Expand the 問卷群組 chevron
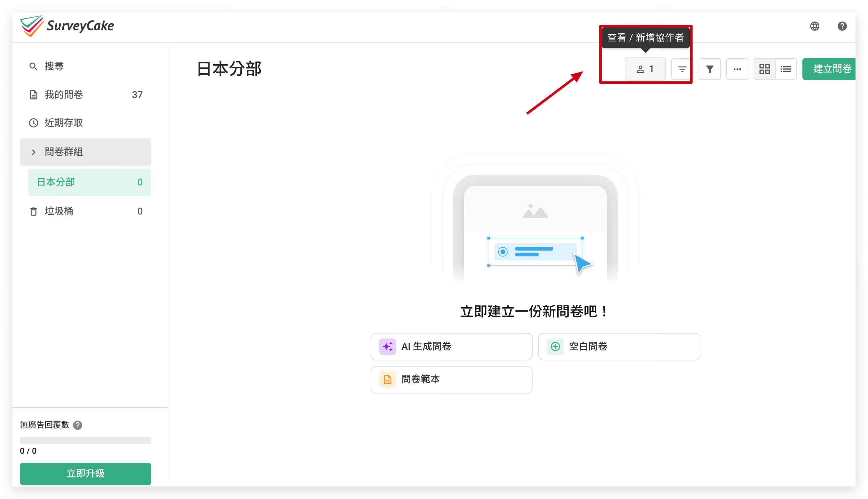 [x=34, y=152]
